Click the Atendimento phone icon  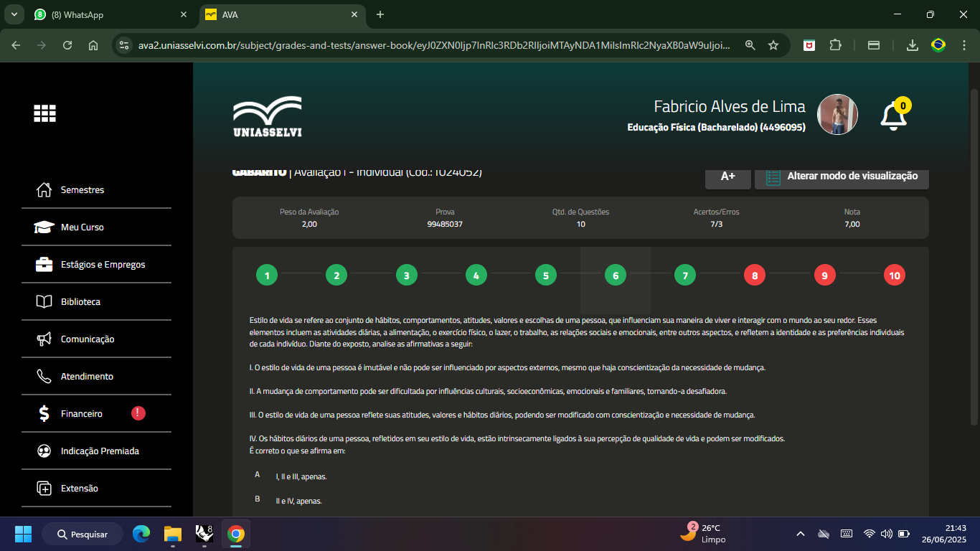pos(44,377)
